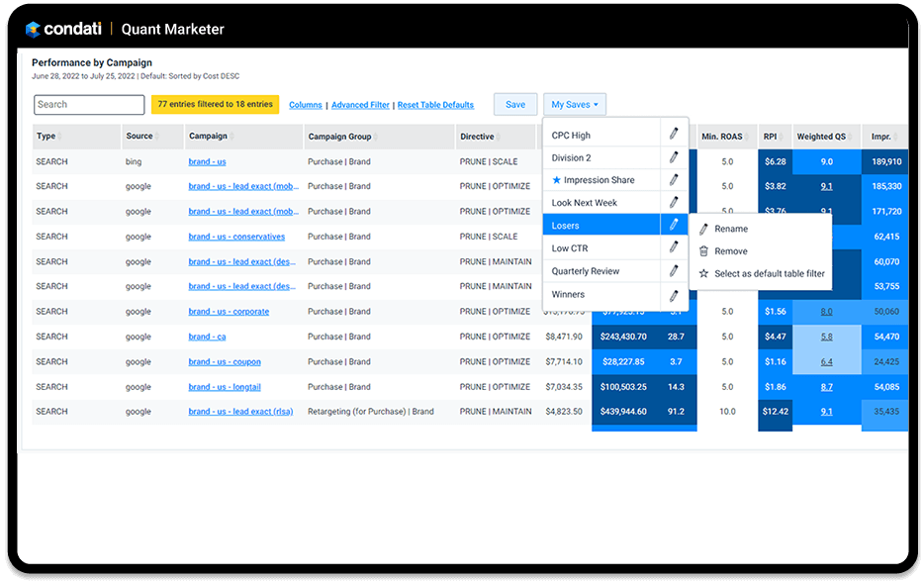
Task: Load the Low CTR saved view
Action: click(601, 248)
